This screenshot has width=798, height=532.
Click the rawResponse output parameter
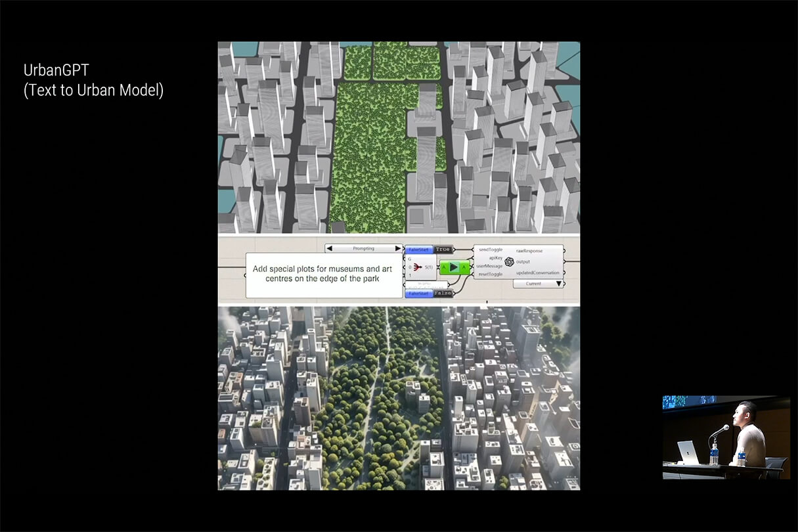pos(529,251)
